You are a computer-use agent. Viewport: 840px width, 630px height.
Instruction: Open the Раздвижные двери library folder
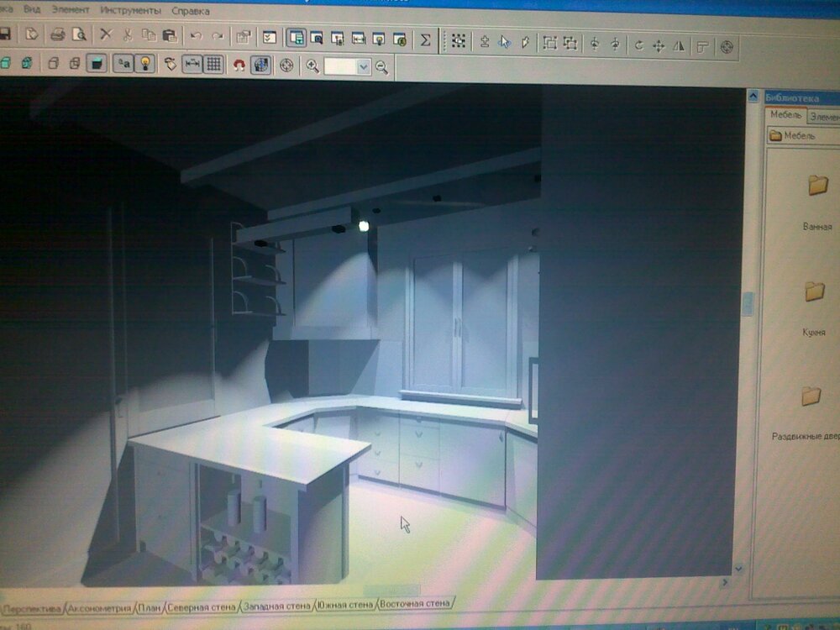[806, 413]
